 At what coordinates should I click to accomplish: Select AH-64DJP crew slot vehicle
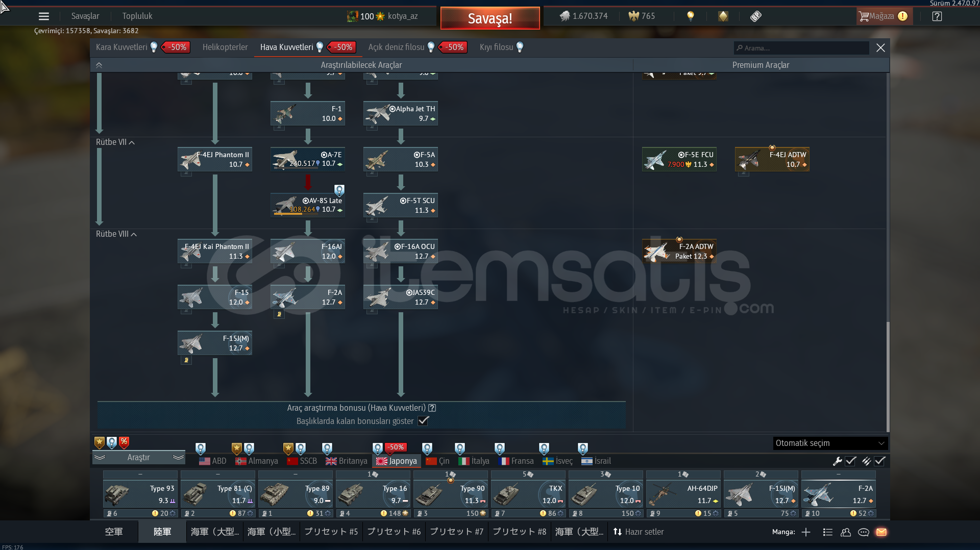(683, 494)
